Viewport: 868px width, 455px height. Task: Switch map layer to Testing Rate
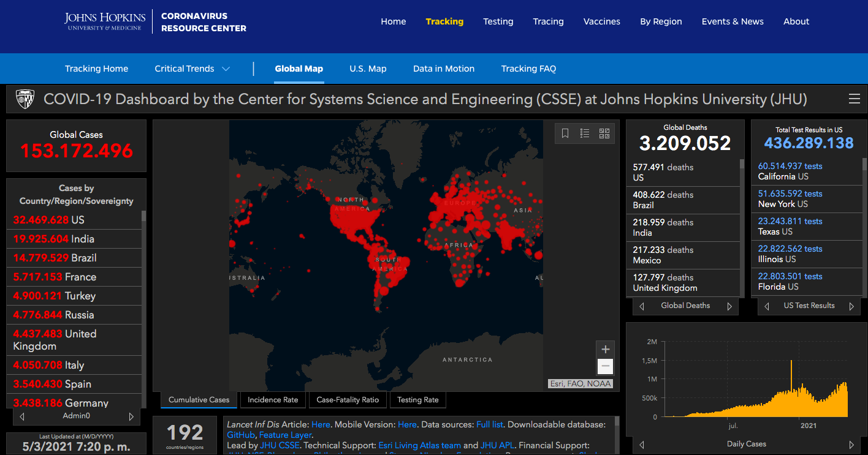(417, 400)
